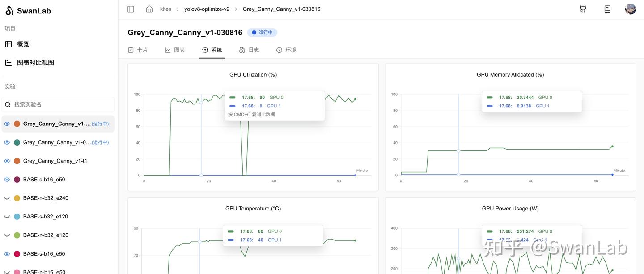Open the 环境 tab

tap(286, 50)
